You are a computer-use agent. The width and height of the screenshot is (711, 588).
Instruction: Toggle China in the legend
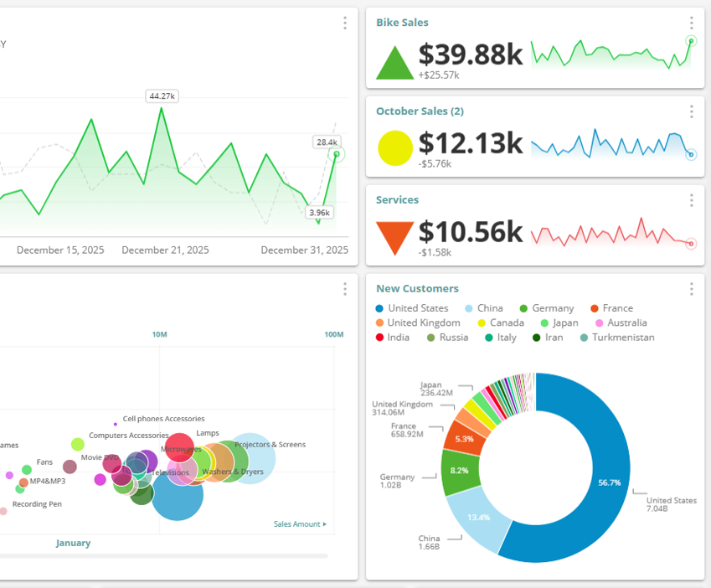click(484, 308)
